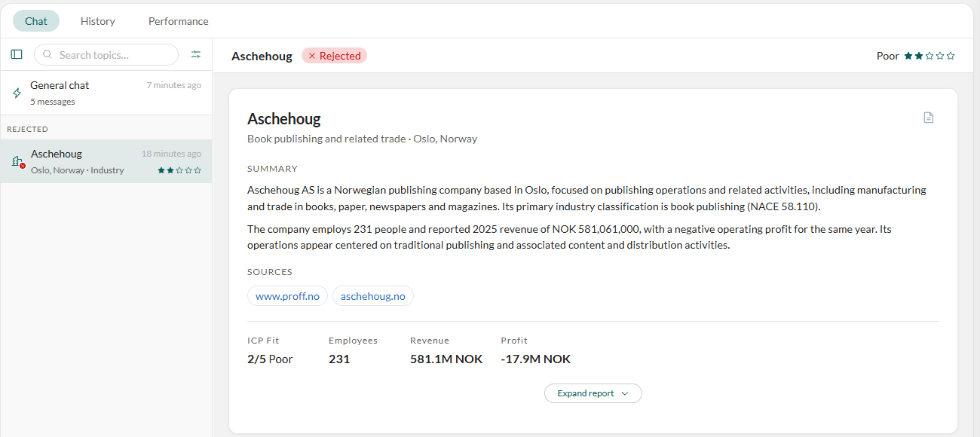This screenshot has height=437, width=980.
Task: Click the magnifier icon in search box
Action: (48, 55)
